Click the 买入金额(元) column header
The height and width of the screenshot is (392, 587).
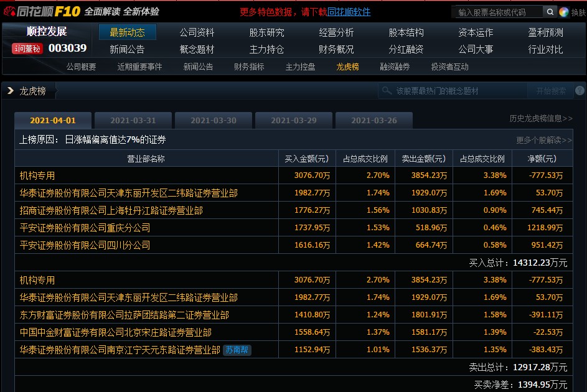[x=307, y=159]
